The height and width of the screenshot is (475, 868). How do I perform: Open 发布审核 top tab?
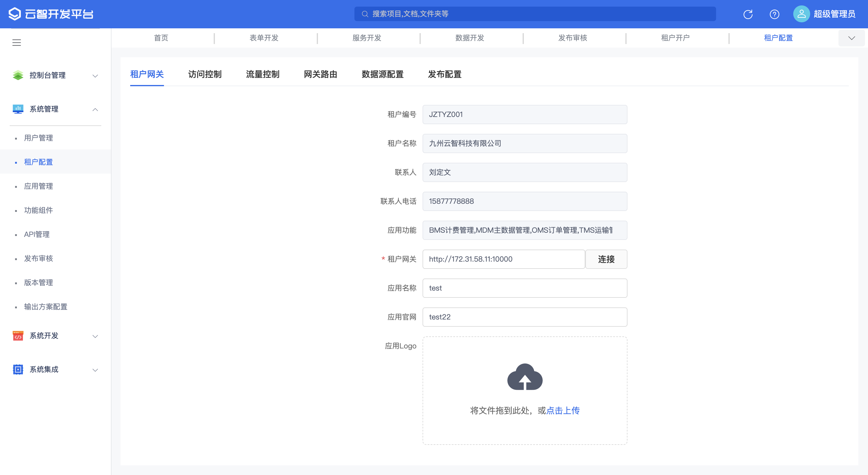click(573, 38)
